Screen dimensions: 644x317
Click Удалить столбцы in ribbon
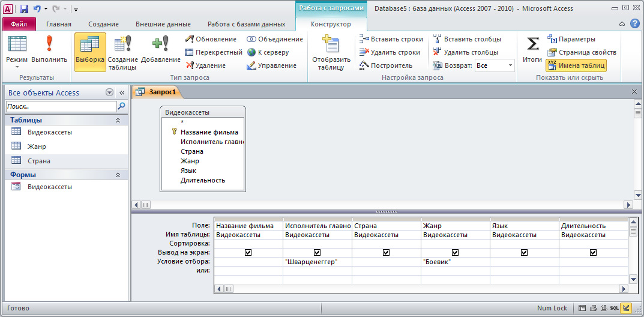point(465,53)
